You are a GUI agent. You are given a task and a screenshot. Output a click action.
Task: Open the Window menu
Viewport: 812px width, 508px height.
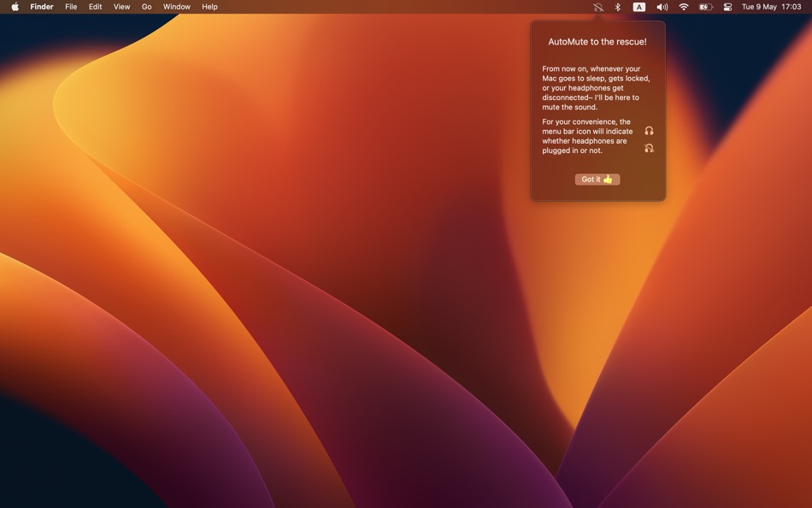coord(177,7)
